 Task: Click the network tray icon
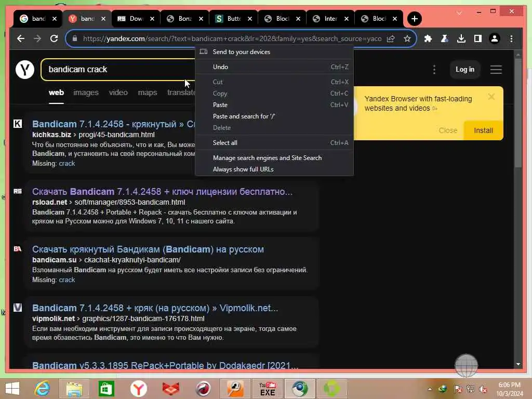[x=470, y=389]
